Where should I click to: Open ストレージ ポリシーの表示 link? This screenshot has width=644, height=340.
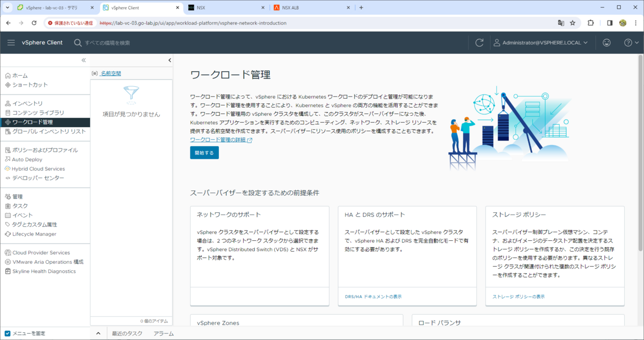point(518,297)
